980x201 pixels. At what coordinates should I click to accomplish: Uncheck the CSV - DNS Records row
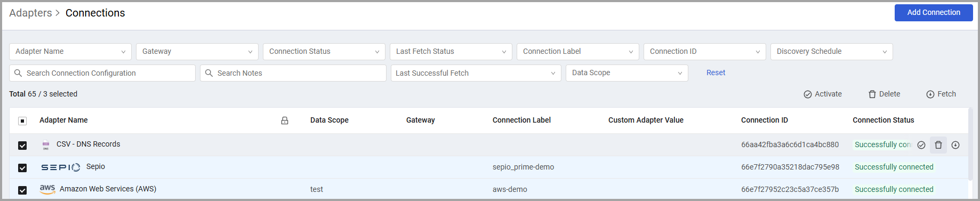click(22, 145)
